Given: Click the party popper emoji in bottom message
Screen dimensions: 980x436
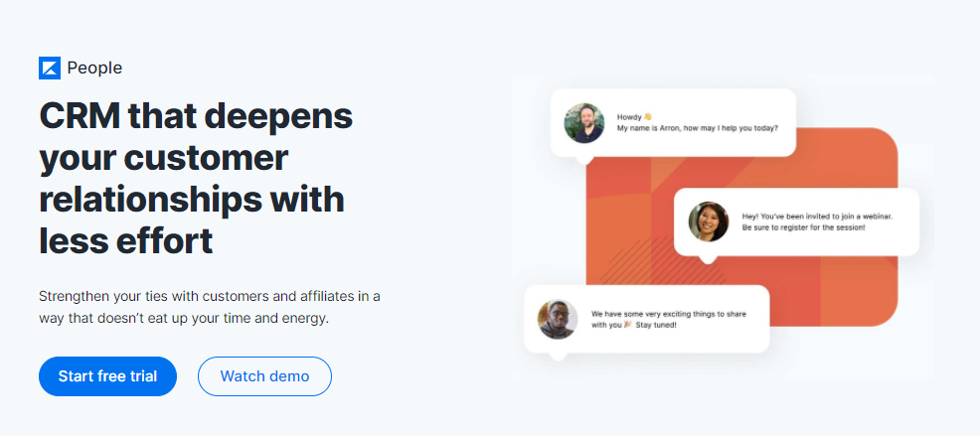Looking at the screenshot, I should tap(627, 325).
